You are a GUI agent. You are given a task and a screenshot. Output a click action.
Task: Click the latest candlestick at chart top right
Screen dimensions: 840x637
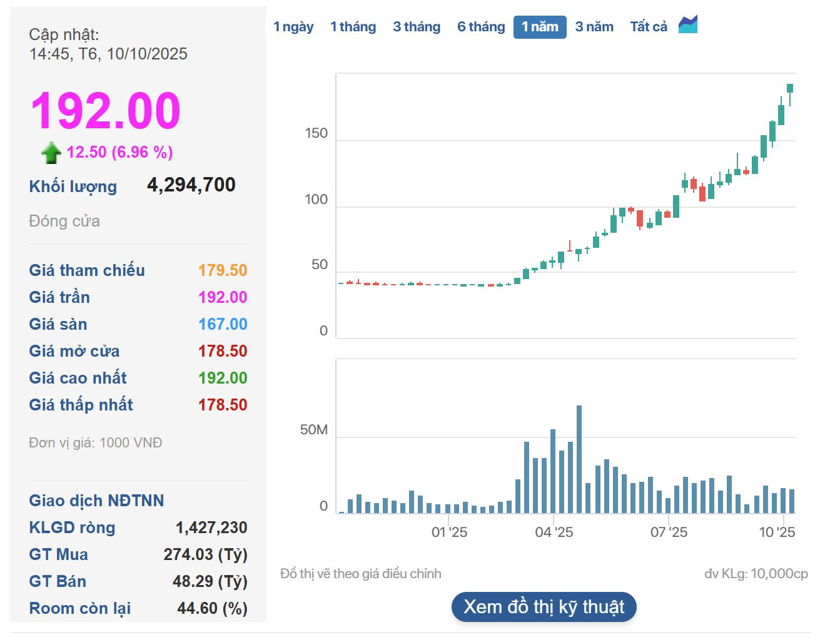point(790,89)
